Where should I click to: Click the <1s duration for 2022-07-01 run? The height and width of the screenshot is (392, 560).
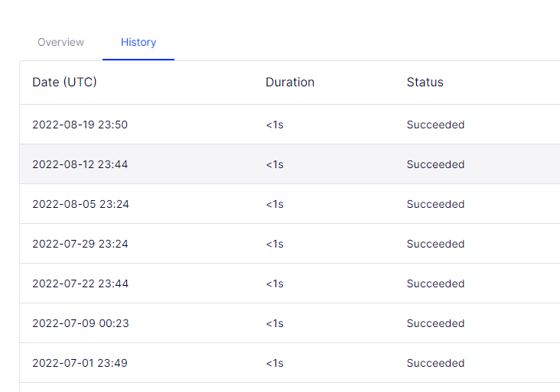click(x=275, y=363)
